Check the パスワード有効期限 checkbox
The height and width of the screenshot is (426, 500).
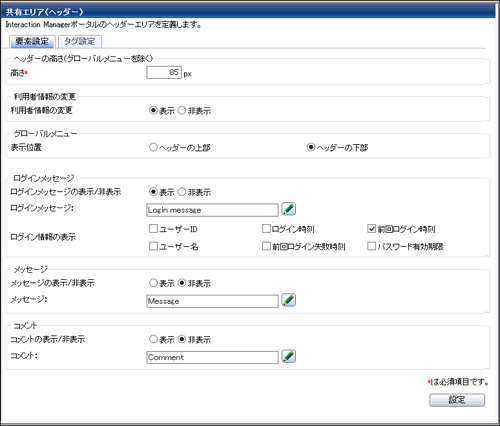pos(371,246)
